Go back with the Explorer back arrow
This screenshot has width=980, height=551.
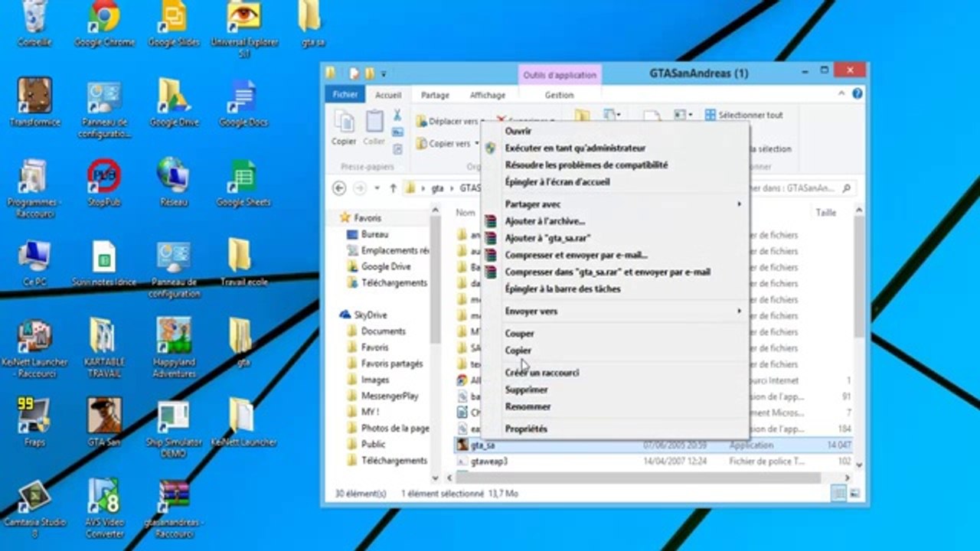pos(340,188)
